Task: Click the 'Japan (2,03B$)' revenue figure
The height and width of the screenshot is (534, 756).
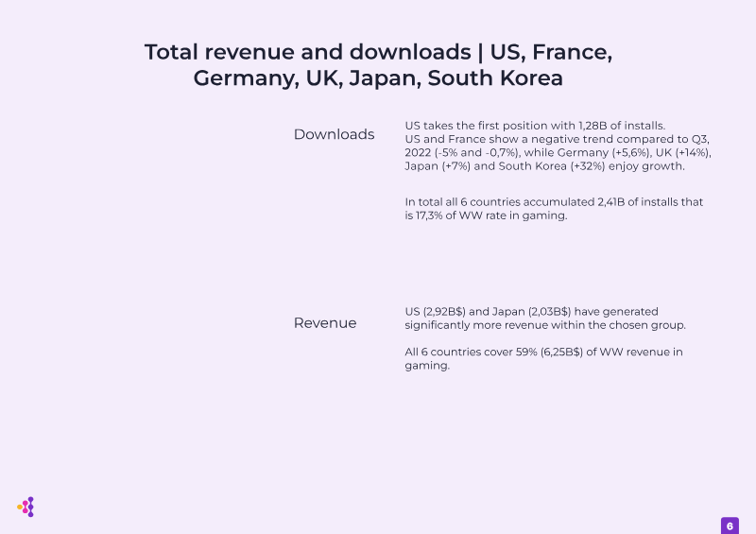Action: (x=531, y=311)
